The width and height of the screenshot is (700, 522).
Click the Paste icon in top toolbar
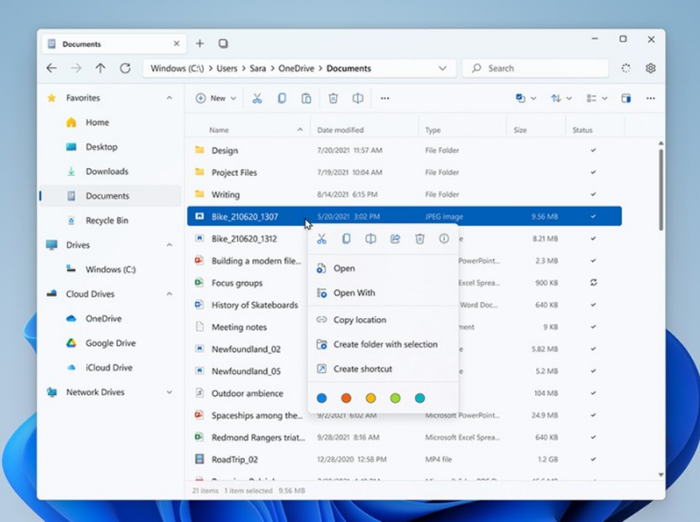[307, 98]
